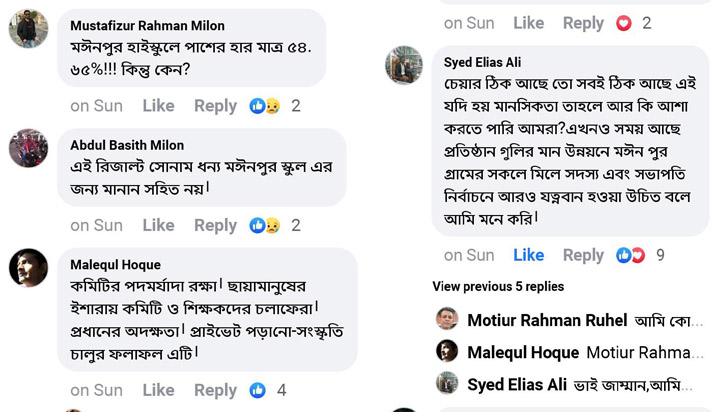Open Mustafizur Rahman Milon's profile picture
This screenshot has width=728, height=412.
(x=28, y=29)
